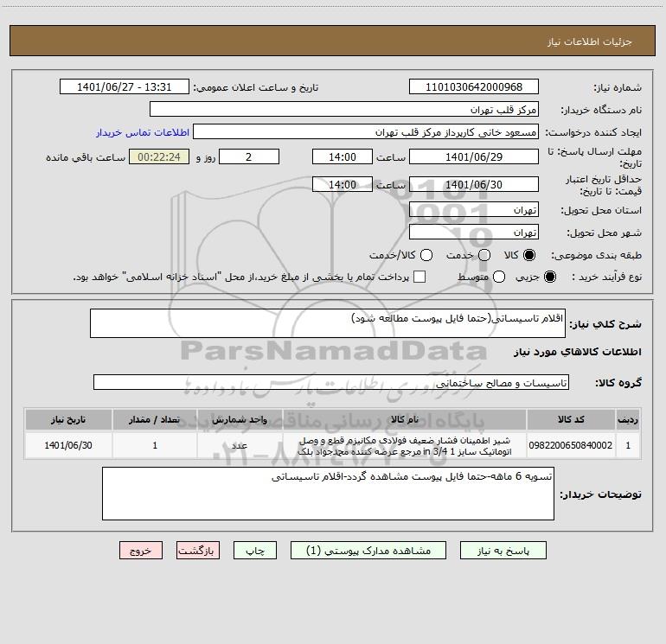The width and height of the screenshot is (666, 644).
Task: Click the buyer name field مرکز قلب تهران
Action: [344, 109]
